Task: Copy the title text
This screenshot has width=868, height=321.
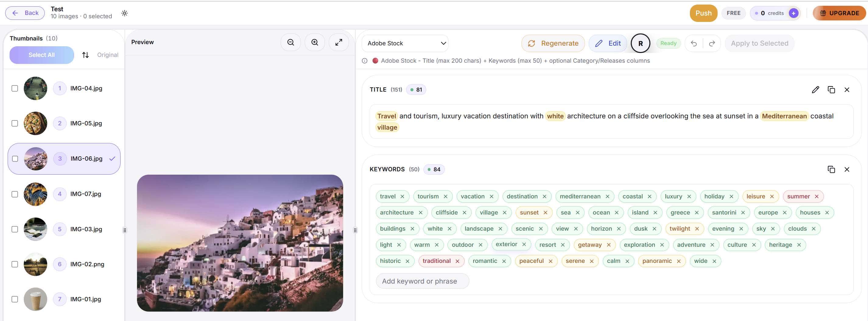Action: (x=831, y=89)
